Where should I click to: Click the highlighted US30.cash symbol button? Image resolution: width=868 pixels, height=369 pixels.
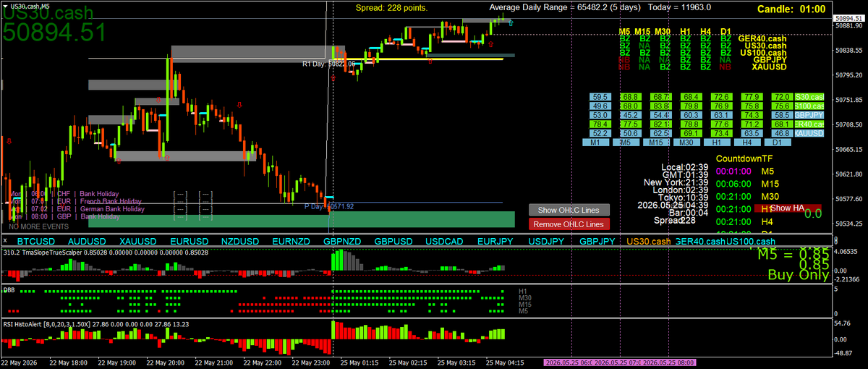649,241
